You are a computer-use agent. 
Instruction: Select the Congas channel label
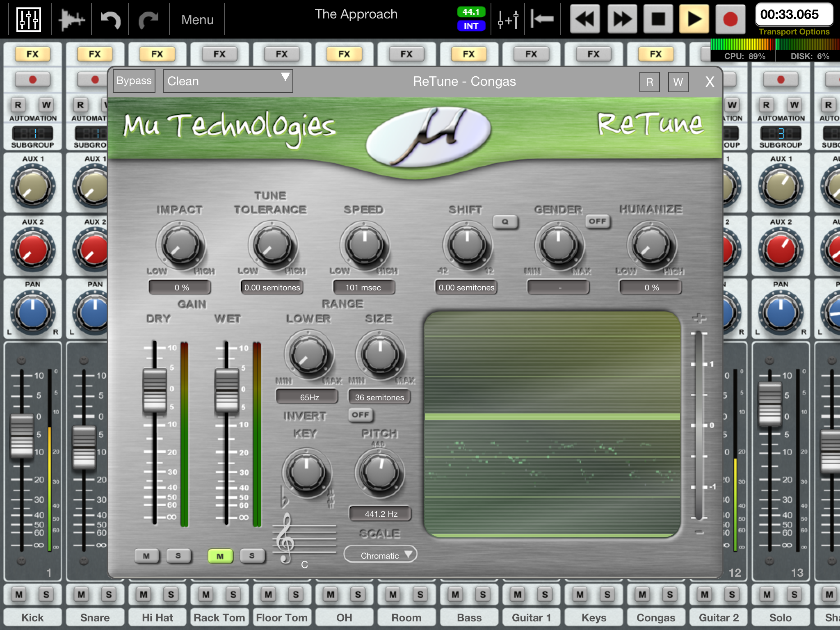point(656,617)
